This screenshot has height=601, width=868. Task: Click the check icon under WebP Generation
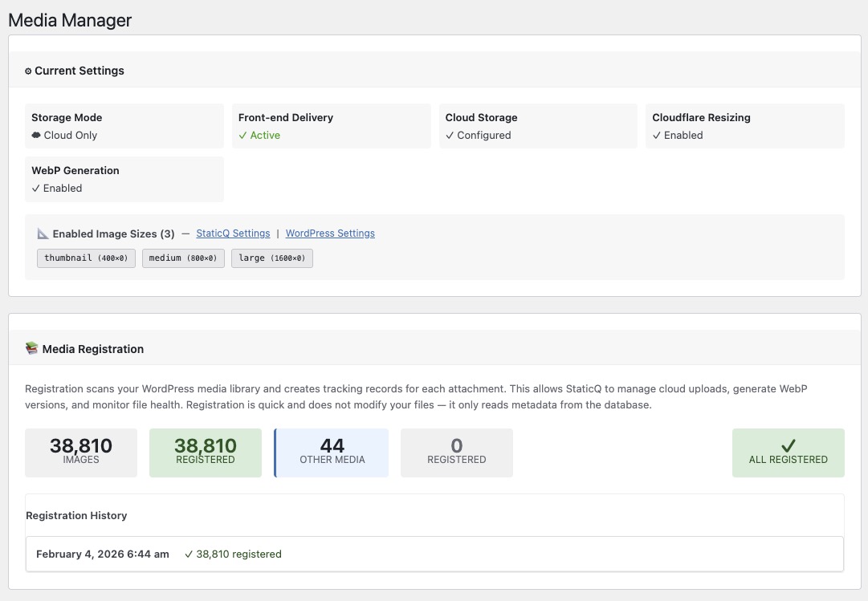tap(35, 189)
